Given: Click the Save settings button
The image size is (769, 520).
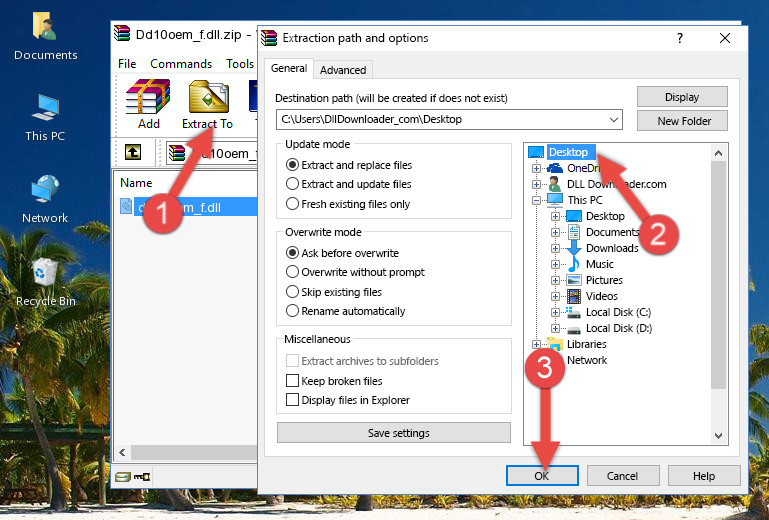Looking at the screenshot, I should [394, 433].
